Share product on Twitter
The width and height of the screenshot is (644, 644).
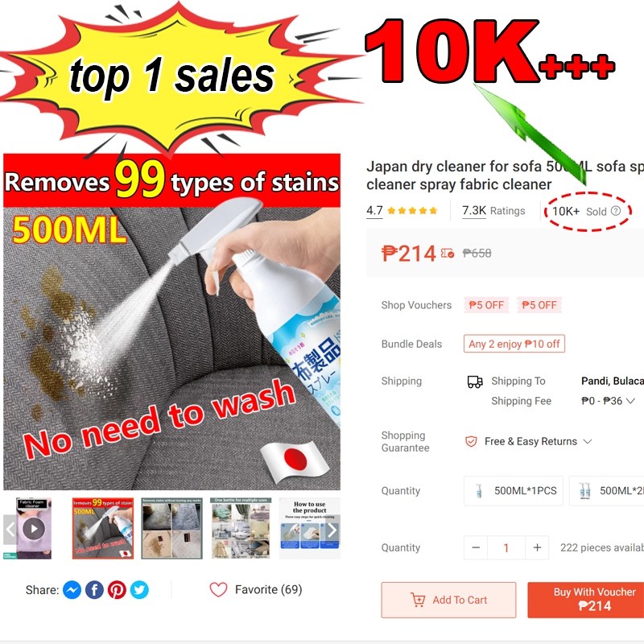coord(139,590)
